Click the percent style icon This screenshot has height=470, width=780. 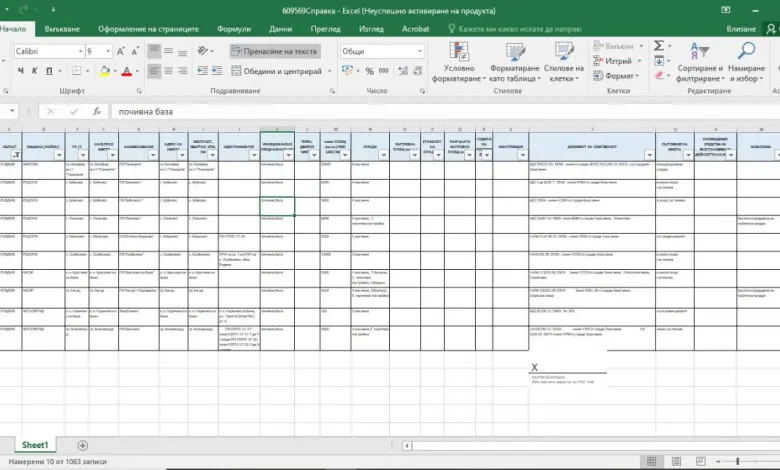(x=369, y=71)
